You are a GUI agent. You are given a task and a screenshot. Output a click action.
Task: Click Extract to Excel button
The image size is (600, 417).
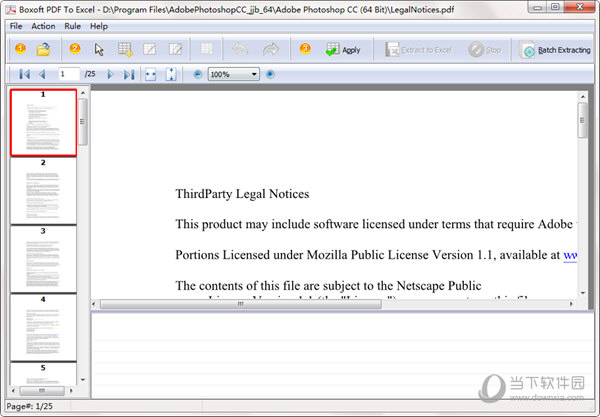coord(418,50)
